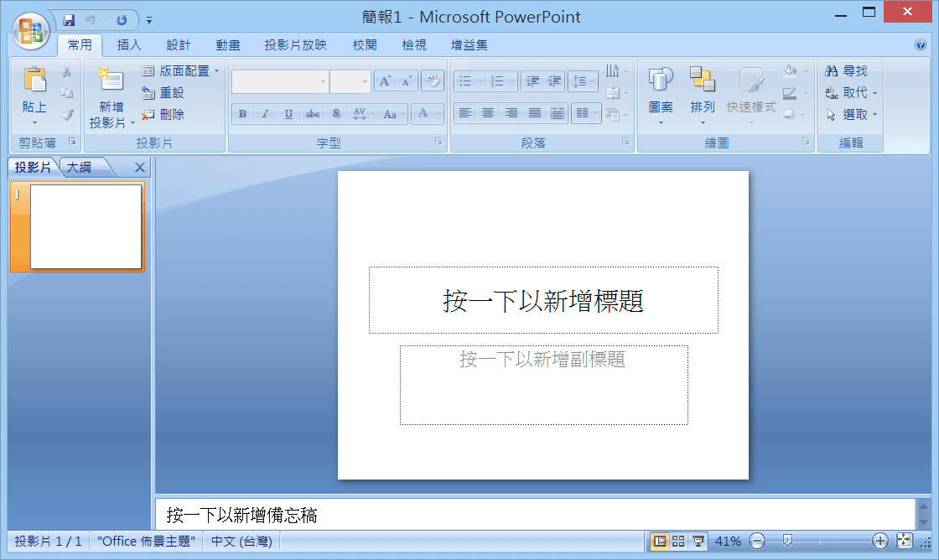Switch to the 插入 ribbon tab
Viewport: 939px width, 560px height.
pyautogui.click(x=129, y=45)
